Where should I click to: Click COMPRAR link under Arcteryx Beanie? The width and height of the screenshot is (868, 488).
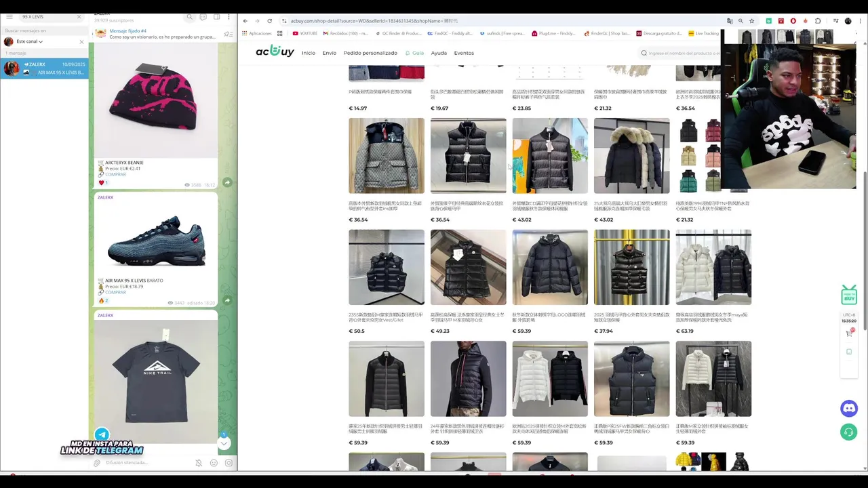115,174
